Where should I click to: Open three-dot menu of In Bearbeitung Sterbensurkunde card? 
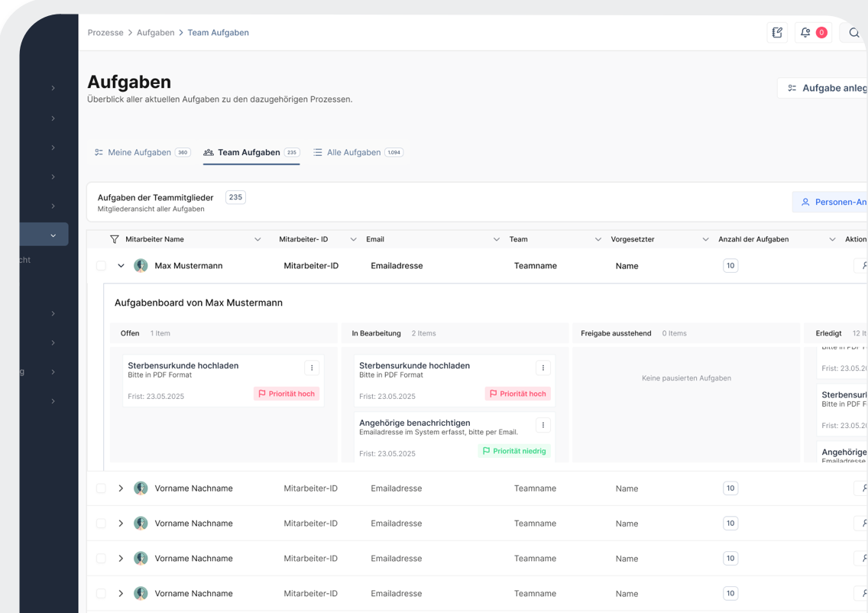point(543,368)
